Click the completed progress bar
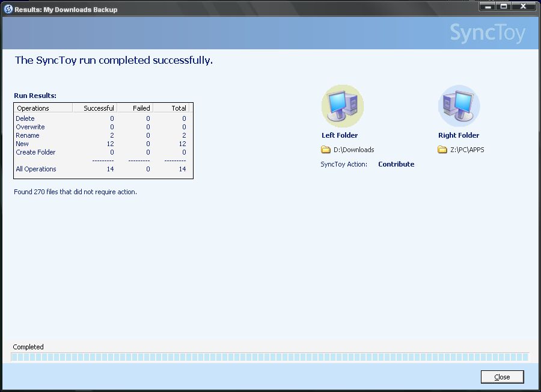541x392 pixels. coord(269,357)
